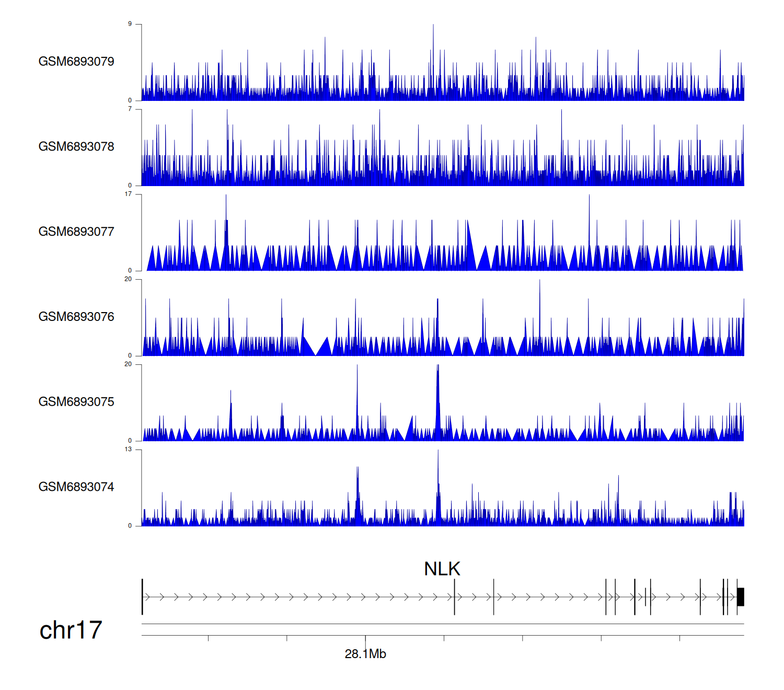The image size is (784, 690).
Task: Select the GSM6893074 track name
Action: [76, 487]
